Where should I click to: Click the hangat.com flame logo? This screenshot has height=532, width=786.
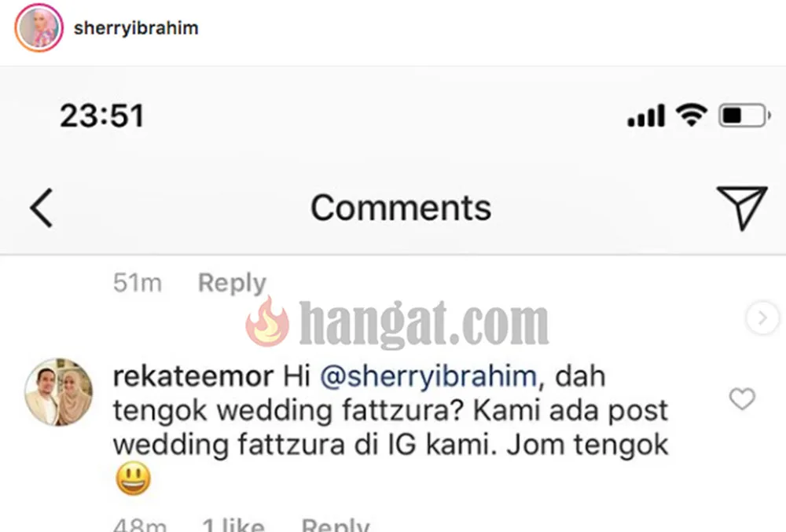coord(268,322)
